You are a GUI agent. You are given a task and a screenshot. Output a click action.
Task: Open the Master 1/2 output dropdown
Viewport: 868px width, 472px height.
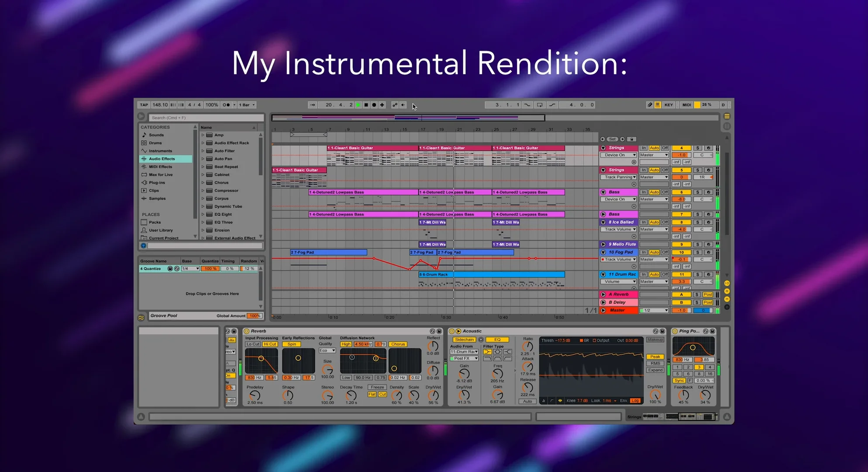click(654, 310)
